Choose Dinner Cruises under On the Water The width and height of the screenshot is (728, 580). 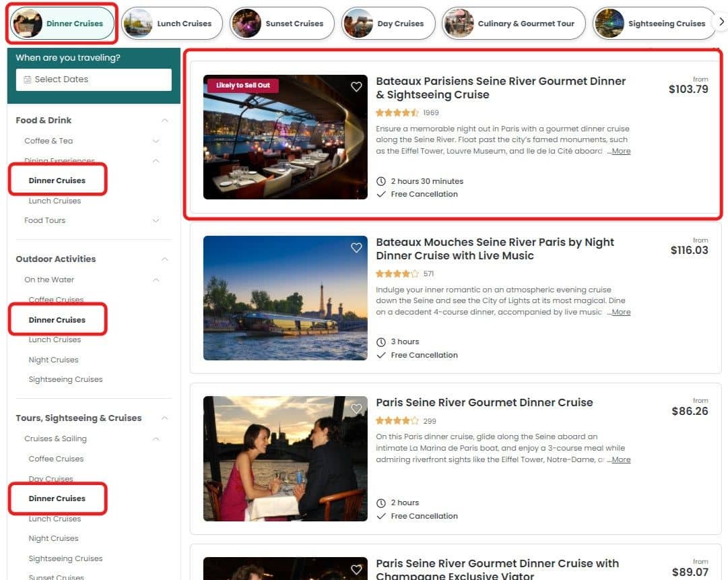point(57,320)
